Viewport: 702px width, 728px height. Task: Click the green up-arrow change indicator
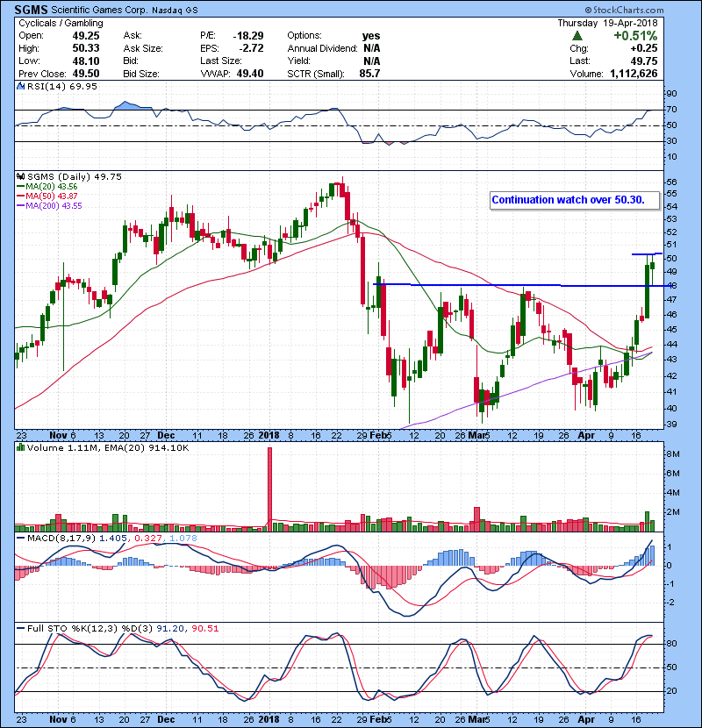coord(577,36)
